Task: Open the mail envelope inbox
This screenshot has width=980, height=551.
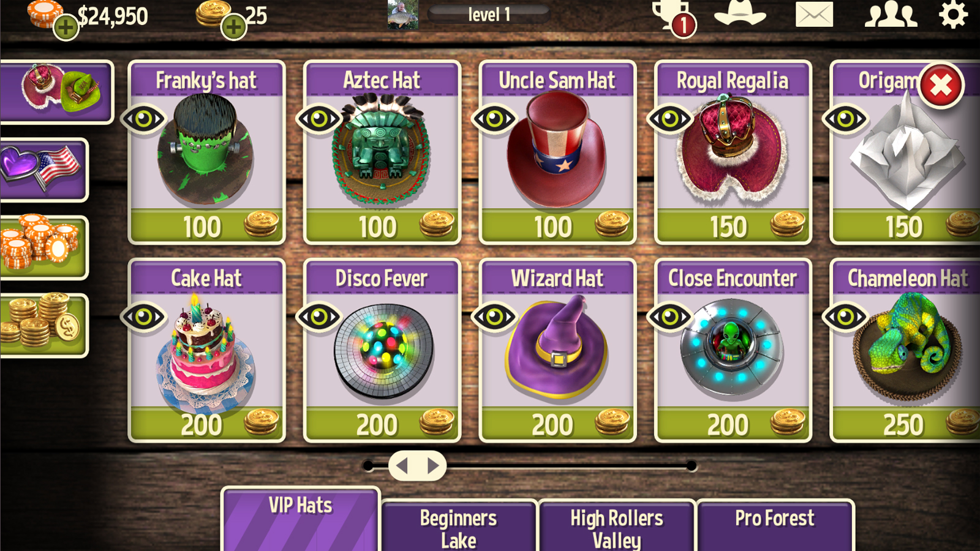Action: (x=814, y=14)
